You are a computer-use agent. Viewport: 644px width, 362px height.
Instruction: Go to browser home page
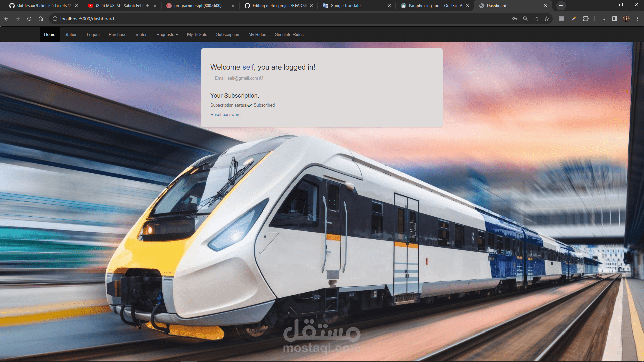41,19
